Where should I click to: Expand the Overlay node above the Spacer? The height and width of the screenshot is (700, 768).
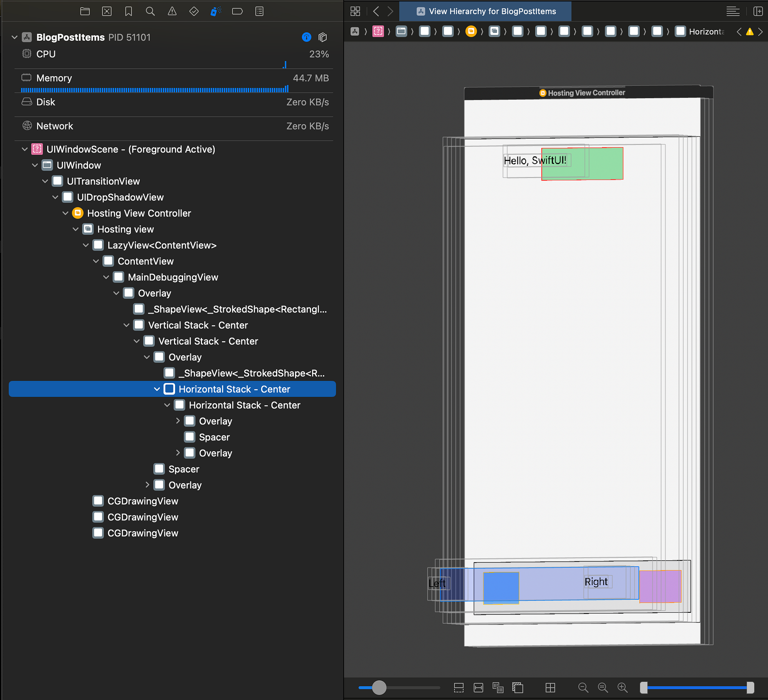click(178, 421)
